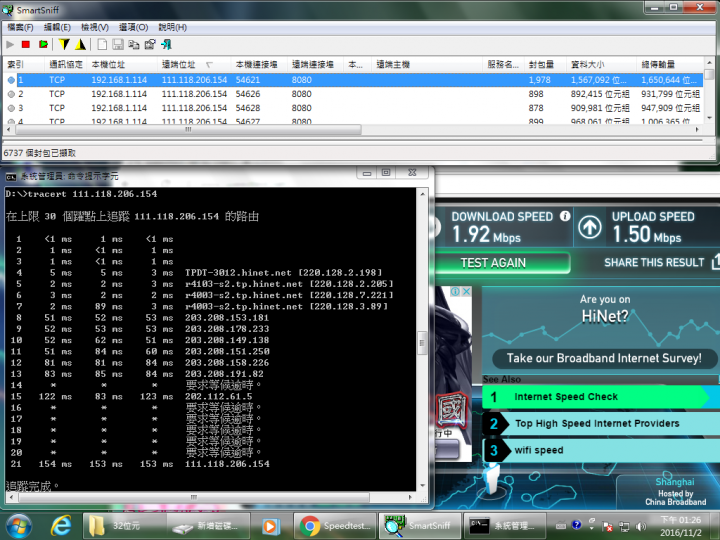Click the properties icon in SmartSniff toolbar
Viewport: 720px width, 540px height.
click(150, 44)
